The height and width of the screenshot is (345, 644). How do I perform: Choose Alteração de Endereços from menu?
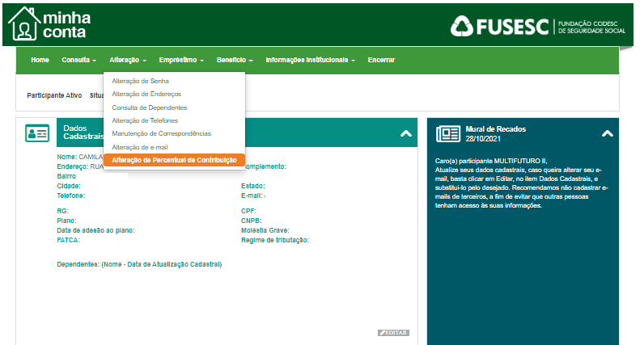click(146, 94)
